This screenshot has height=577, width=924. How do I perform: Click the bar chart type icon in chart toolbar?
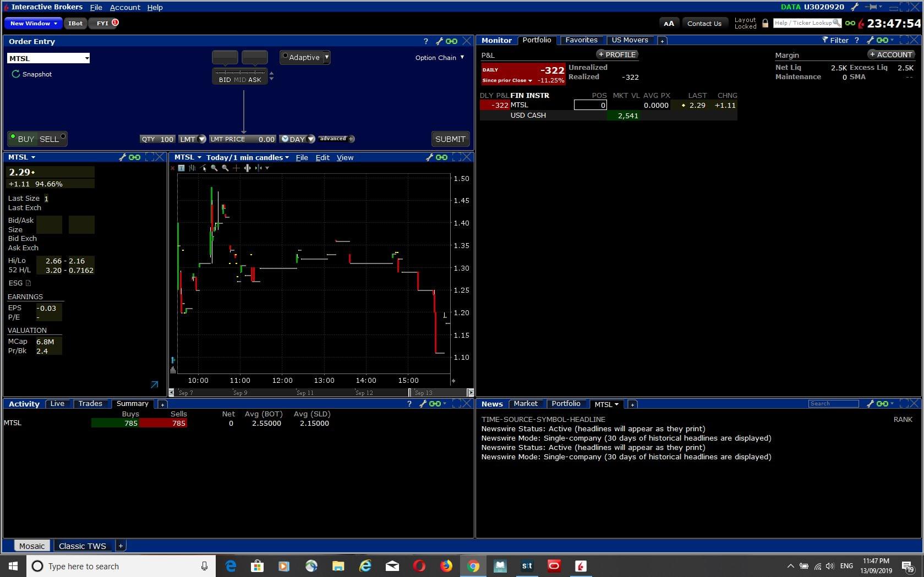[x=192, y=168]
